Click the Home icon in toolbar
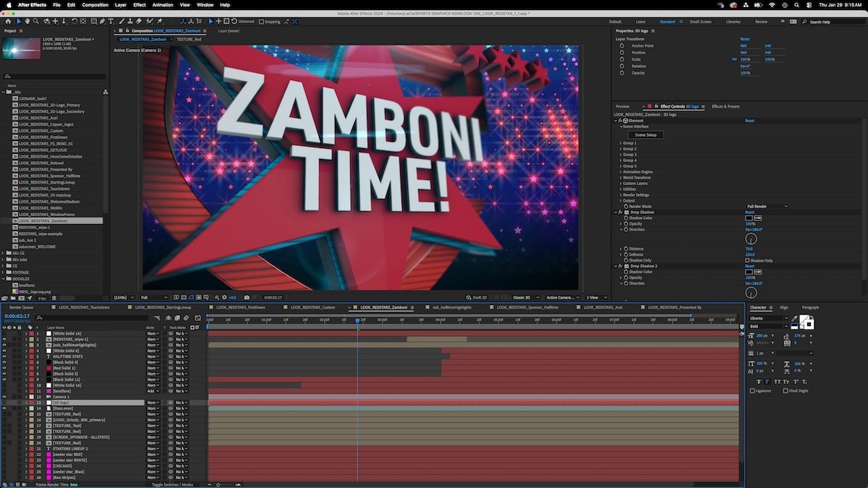 point(8,22)
